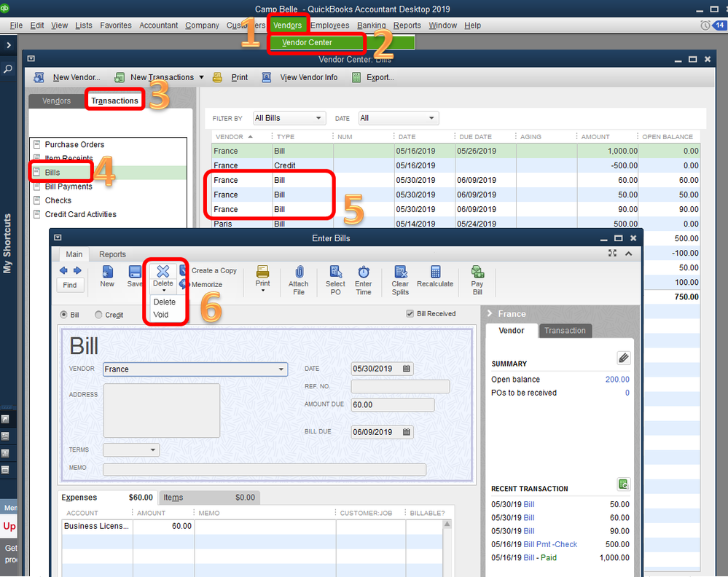Expand the New Transactions dropdown arrow
This screenshot has width=728, height=577.
click(202, 77)
